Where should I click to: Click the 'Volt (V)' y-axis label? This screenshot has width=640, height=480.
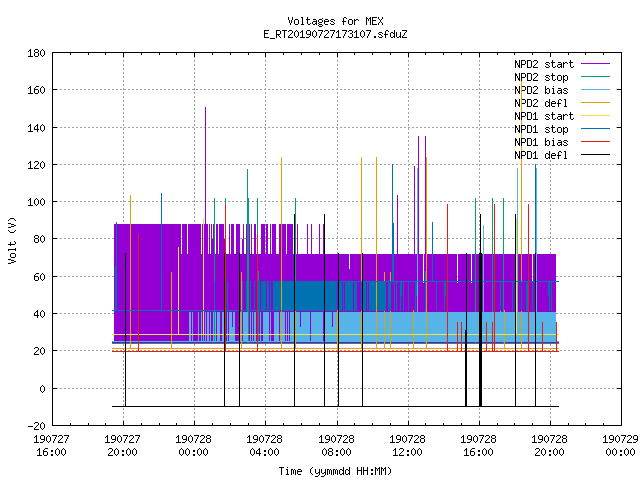(x=12, y=240)
